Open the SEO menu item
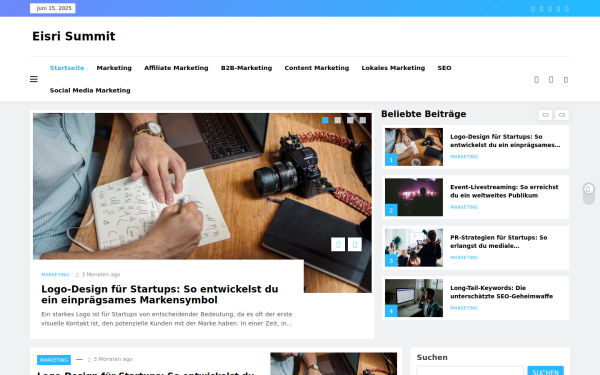600x375 pixels. point(444,68)
